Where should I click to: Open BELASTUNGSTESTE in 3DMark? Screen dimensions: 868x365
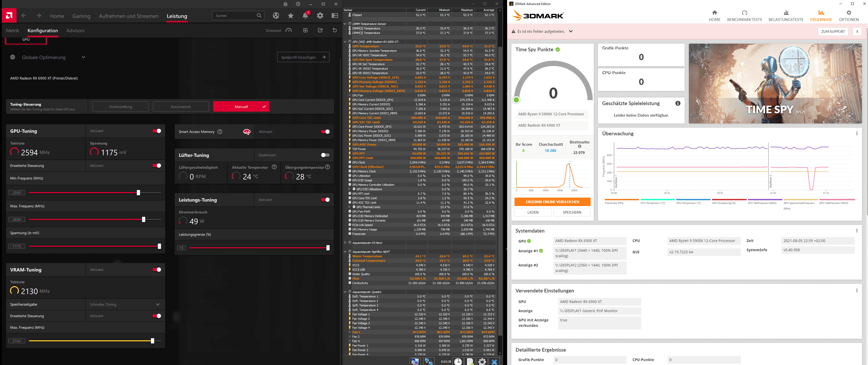point(786,16)
